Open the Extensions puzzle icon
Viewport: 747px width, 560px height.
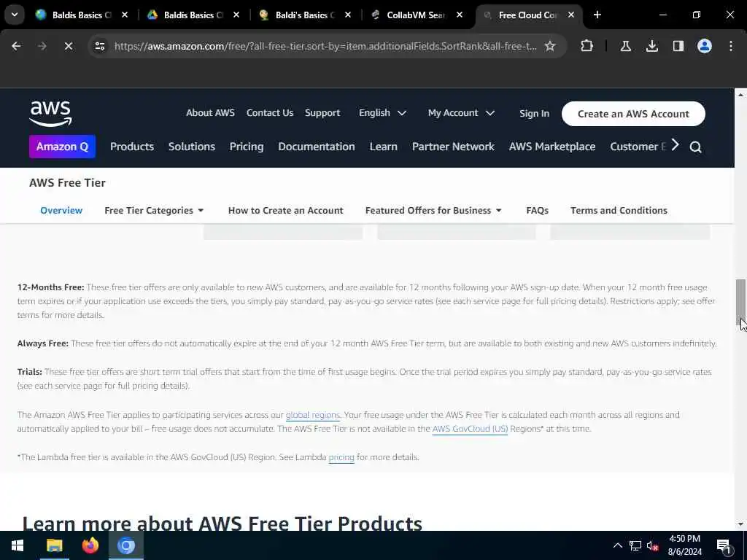[x=587, y=46]
